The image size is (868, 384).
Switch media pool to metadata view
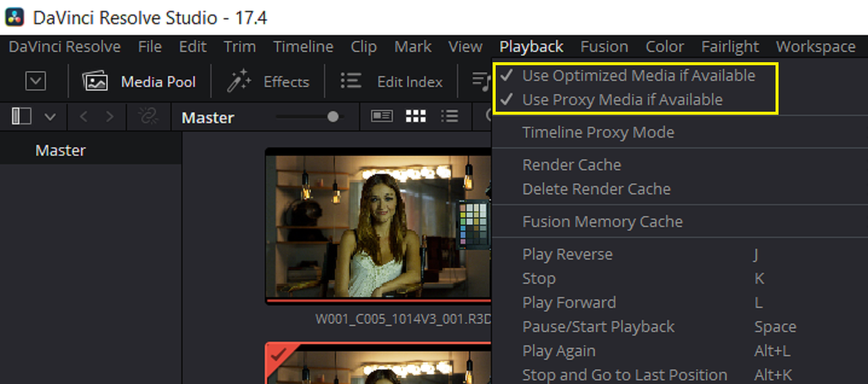[382, 116]
